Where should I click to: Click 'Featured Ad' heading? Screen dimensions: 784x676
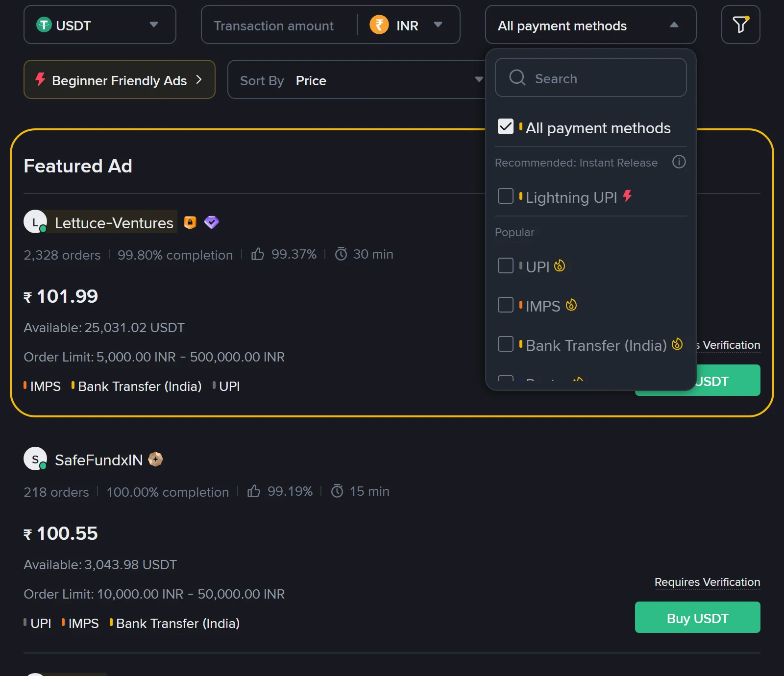78,166
